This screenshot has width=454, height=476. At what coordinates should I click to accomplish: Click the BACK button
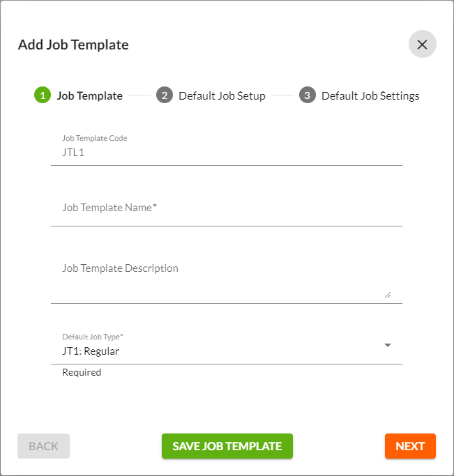43,446
